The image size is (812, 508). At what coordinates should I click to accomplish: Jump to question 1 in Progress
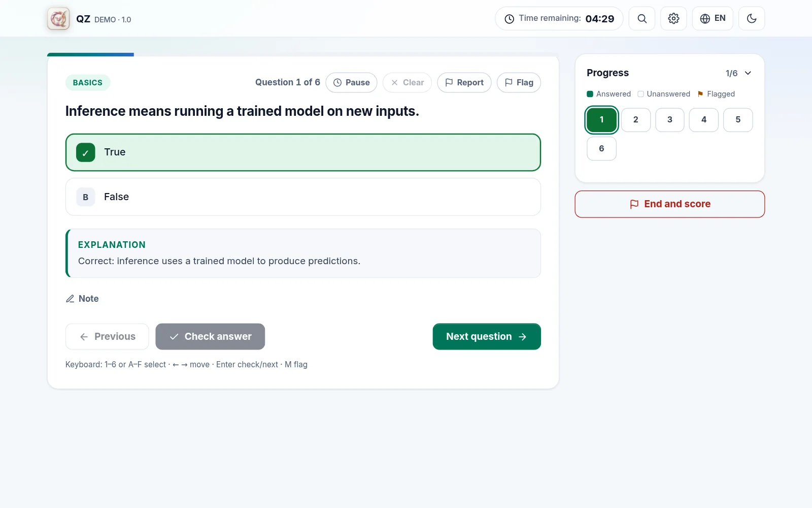coord(601,120)
